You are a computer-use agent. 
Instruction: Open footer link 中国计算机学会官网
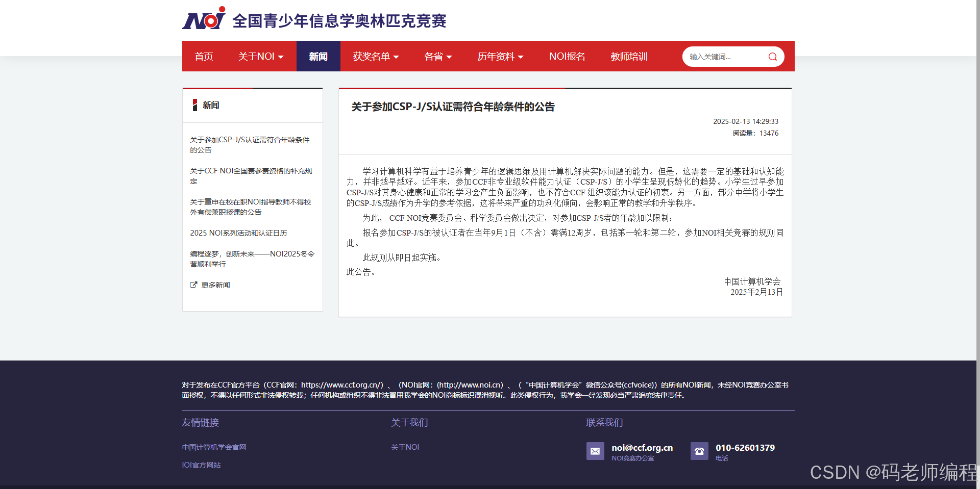(x=214, y=447)
